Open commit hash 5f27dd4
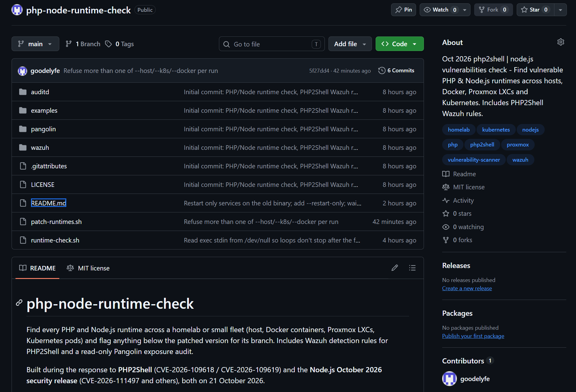 coord(319,71)
